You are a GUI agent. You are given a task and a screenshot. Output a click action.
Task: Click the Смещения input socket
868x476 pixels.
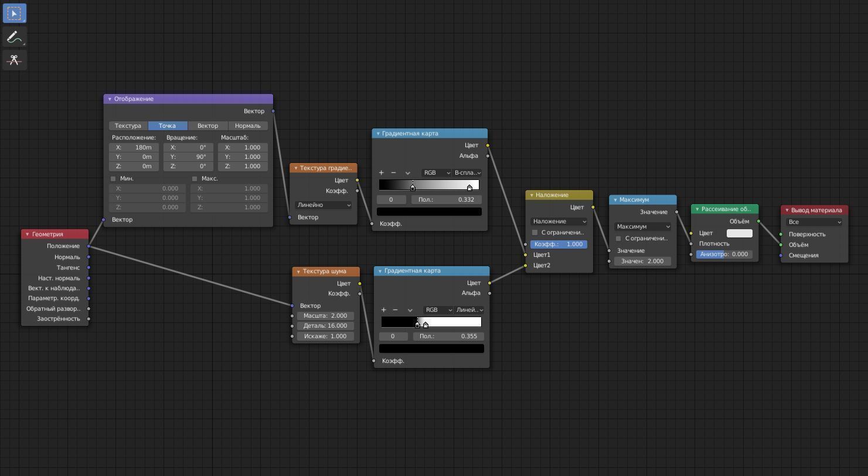[x=781, y=256]
